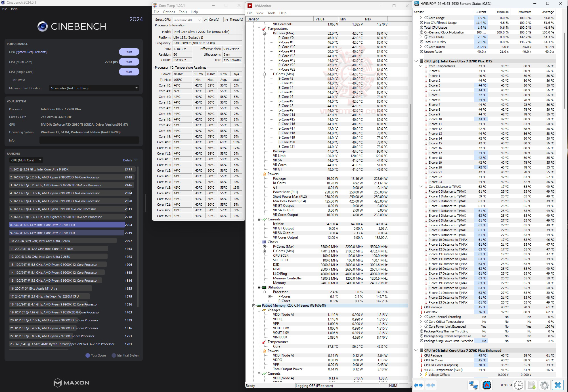The width and height of the screenshot is (568, 392).
Task: Click HWiNFO Maximum column header
Action: (525, 12)
